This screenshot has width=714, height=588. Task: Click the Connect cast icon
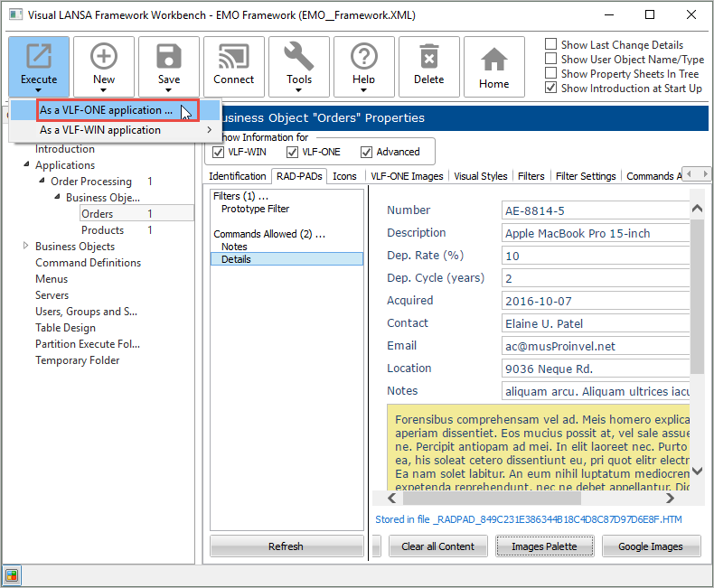[x=234, y=57]
